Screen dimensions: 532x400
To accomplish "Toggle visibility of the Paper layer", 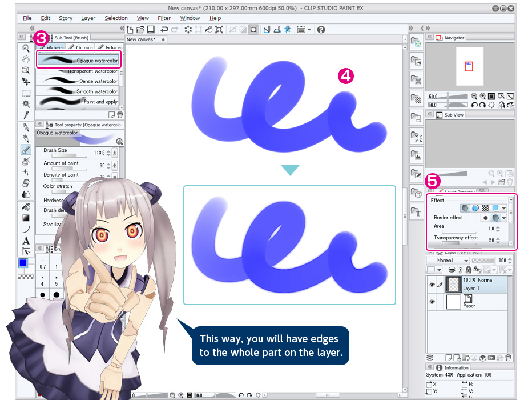I will tap(431, 302).
